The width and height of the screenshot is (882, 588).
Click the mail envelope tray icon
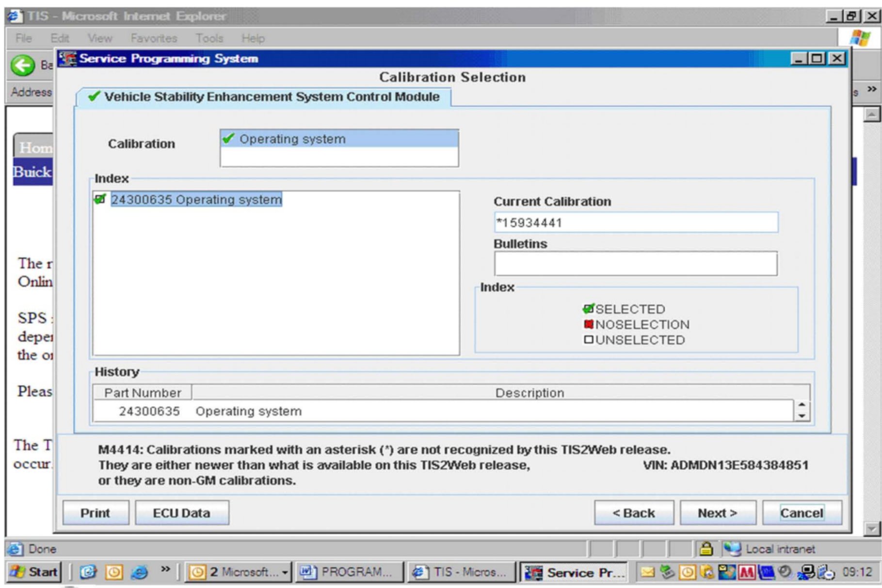tap(647, 572)
